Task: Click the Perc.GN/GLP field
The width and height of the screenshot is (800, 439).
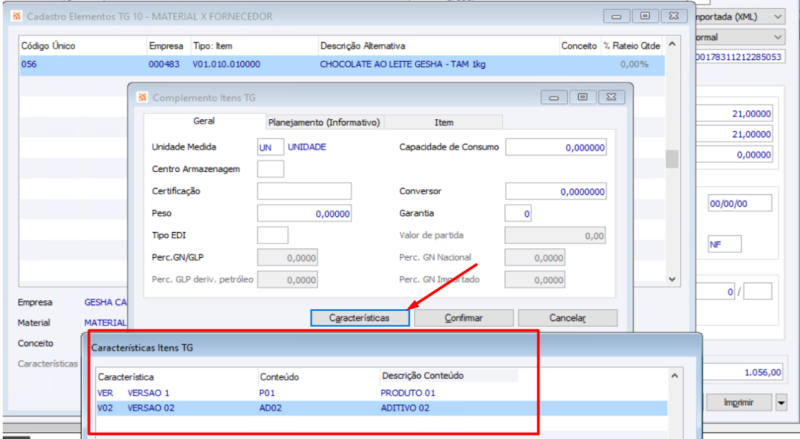Action: [287, 258]
